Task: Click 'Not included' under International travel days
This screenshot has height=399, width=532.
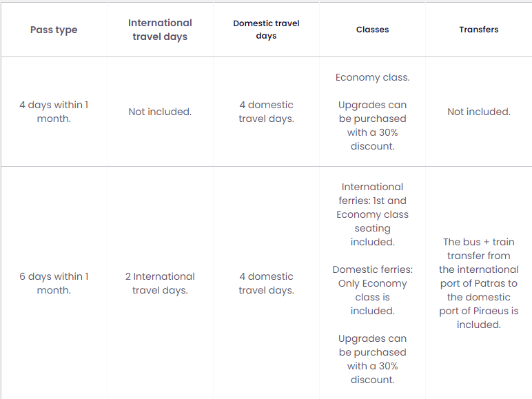Action: (160, 112)
